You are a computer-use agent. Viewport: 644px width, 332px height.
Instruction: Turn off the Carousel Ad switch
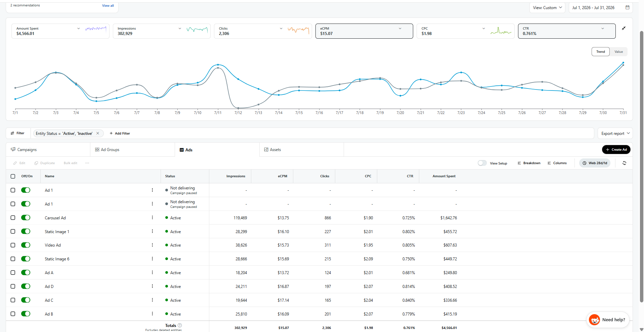coord(26,218)
